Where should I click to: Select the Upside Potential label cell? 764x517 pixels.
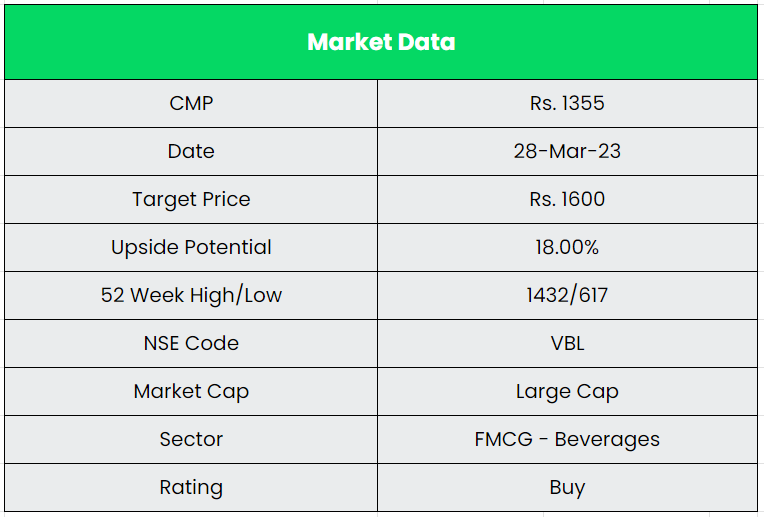(191, 247)
